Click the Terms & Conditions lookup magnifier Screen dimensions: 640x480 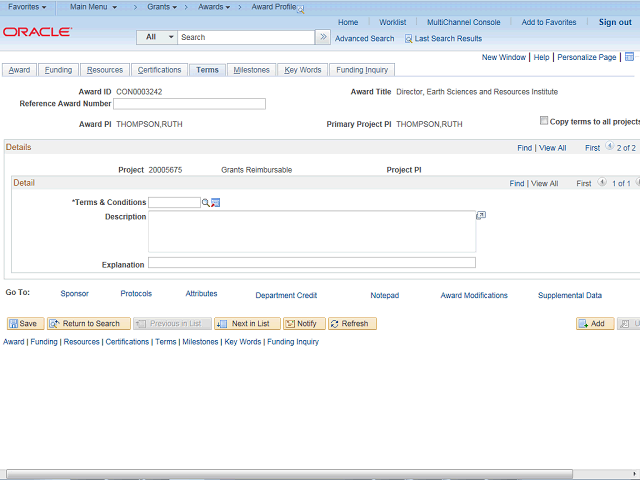point(205,202)
